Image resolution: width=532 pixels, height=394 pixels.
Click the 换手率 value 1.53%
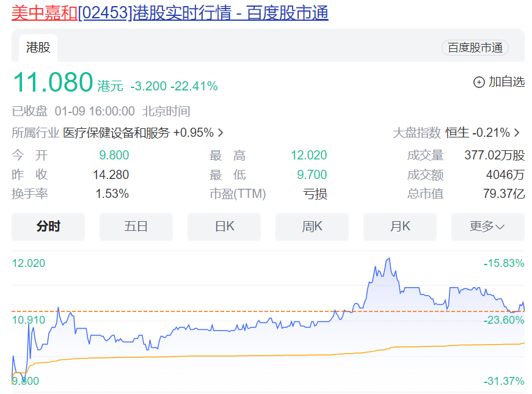coord(112,194)
